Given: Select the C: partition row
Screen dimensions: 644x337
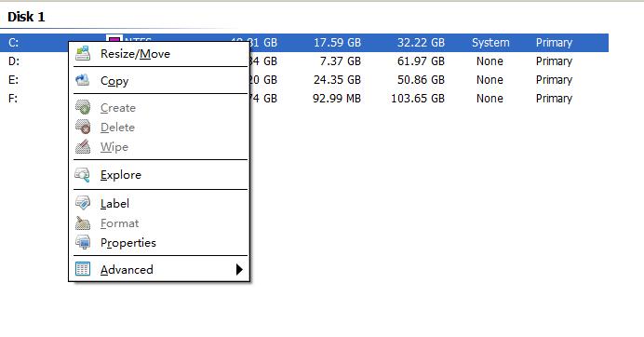Looking at the screenshot, I should point(304,42).
